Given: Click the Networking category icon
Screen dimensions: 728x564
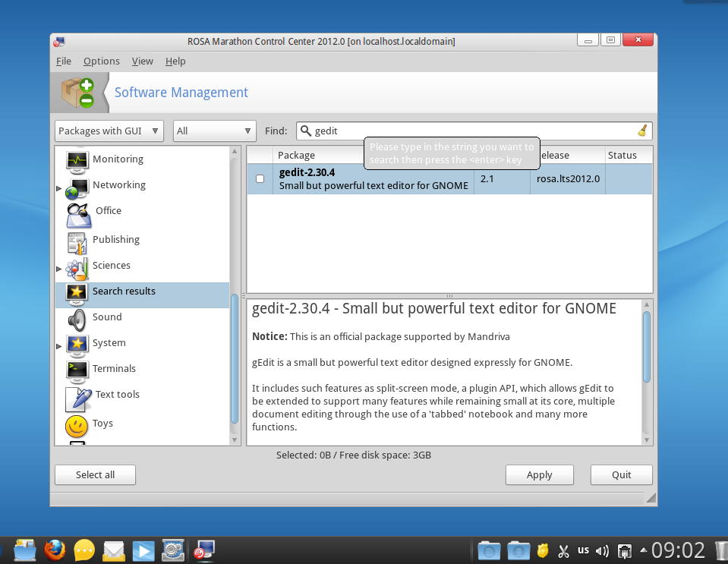Looking at the screenshot, I should click(x=77, y=188).
